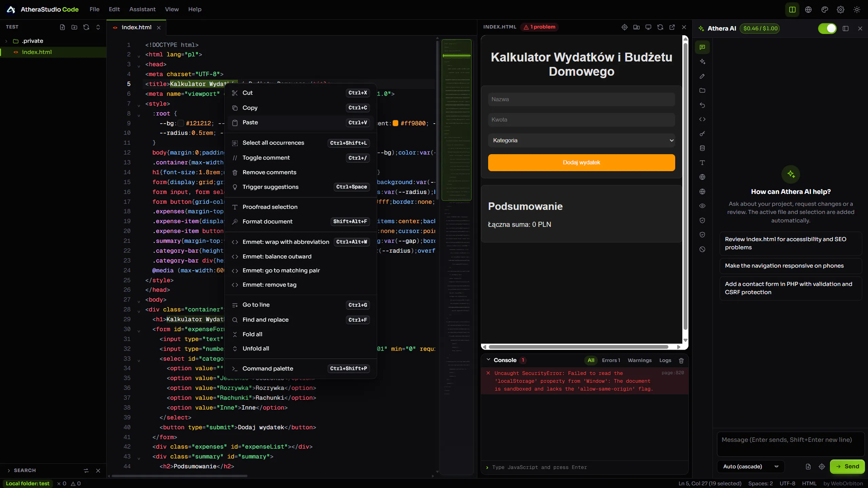The image size is (868, 488).
Task: Collapse the Console panel chevron
Action: pyautogui.click(x=488, y=360)
